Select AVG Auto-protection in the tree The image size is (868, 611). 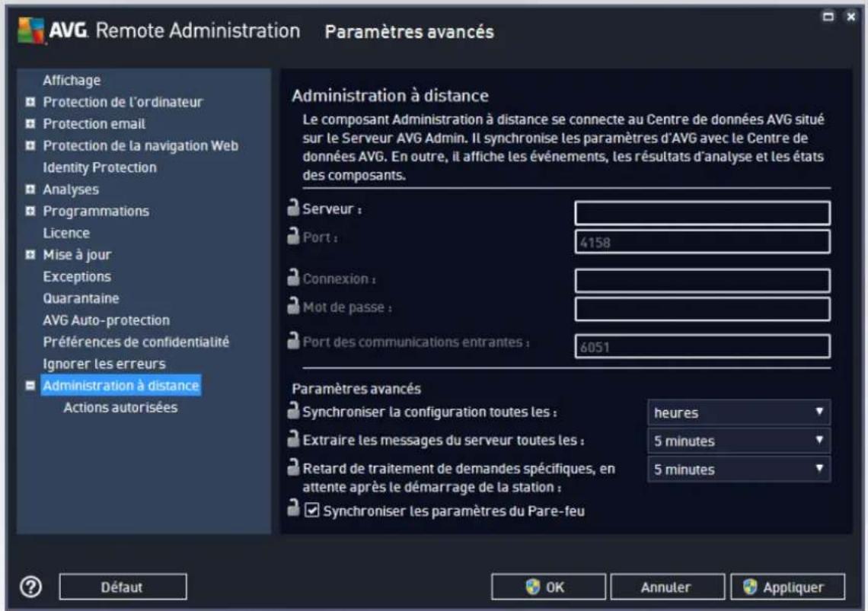[x=107, y=320]
